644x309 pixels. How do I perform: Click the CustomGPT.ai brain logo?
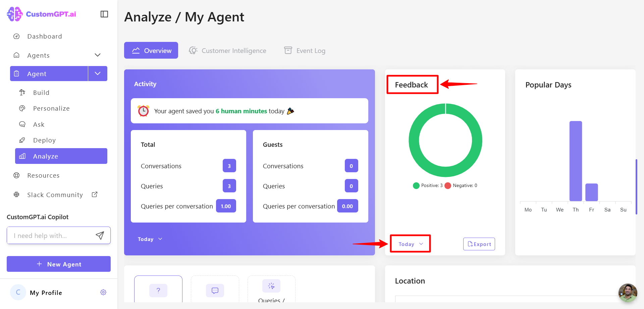[14, 14]
